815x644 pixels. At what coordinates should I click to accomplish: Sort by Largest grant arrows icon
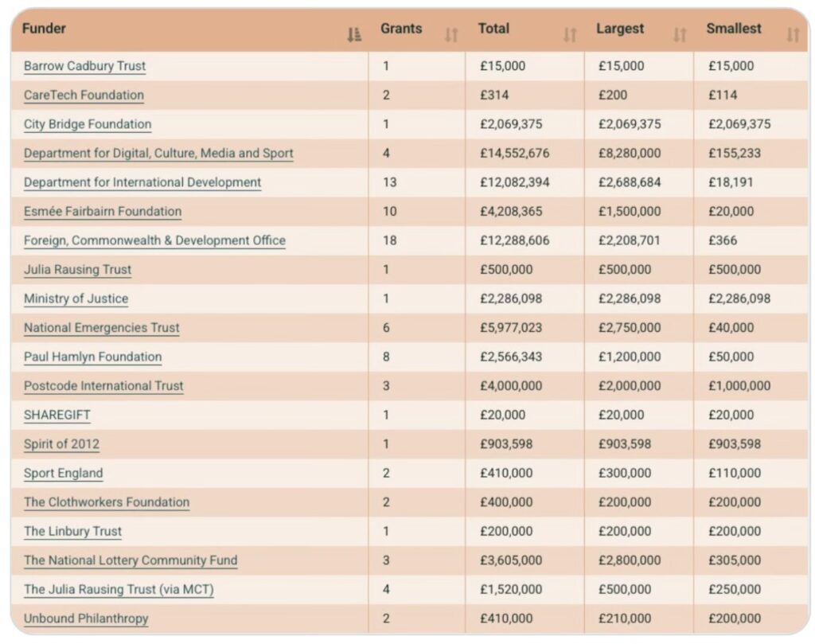(x=679, y=34)
